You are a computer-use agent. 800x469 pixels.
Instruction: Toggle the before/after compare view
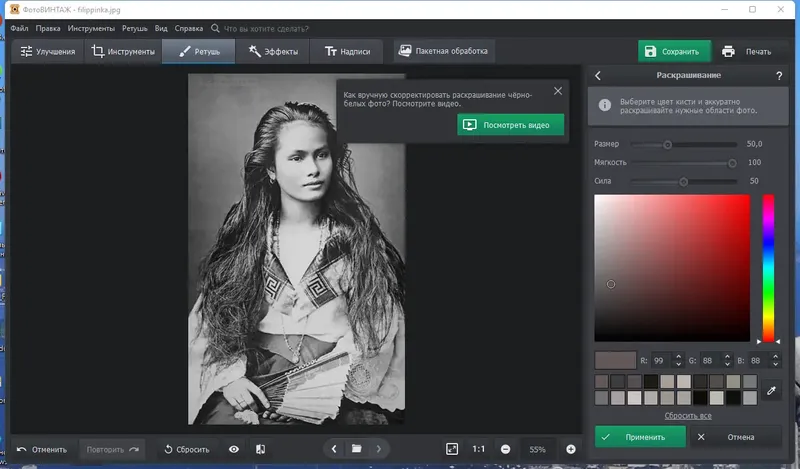[x=260, y=449]
